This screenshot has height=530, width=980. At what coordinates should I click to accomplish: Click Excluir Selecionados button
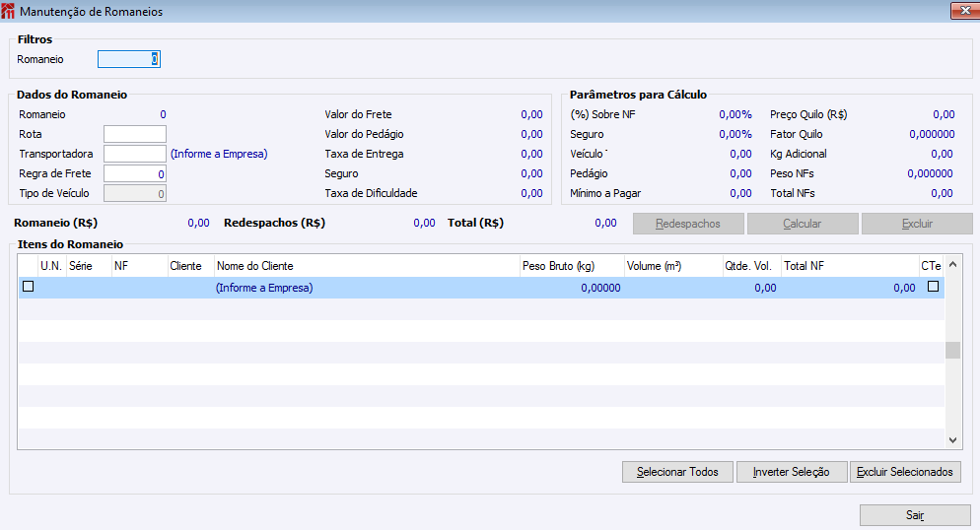coord(905,472)
